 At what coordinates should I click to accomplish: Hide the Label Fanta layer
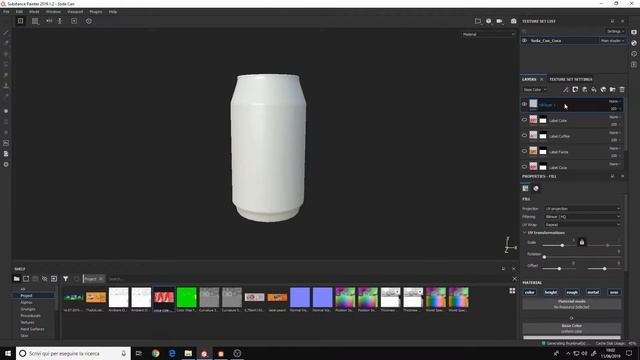(x=524, y=151)
